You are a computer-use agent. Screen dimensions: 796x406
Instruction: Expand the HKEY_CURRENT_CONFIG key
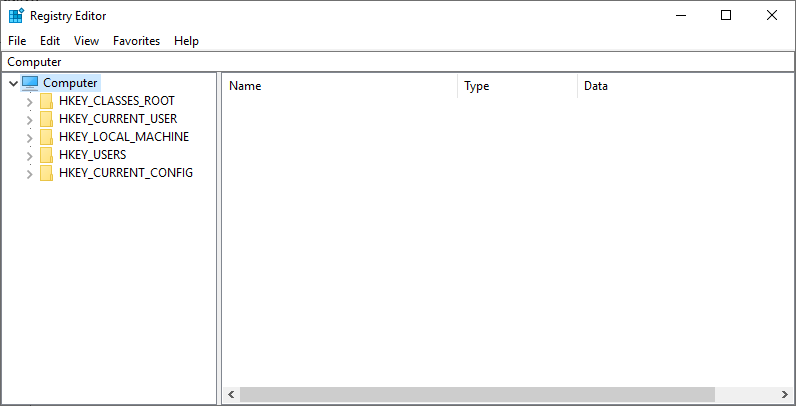(29, 173)
